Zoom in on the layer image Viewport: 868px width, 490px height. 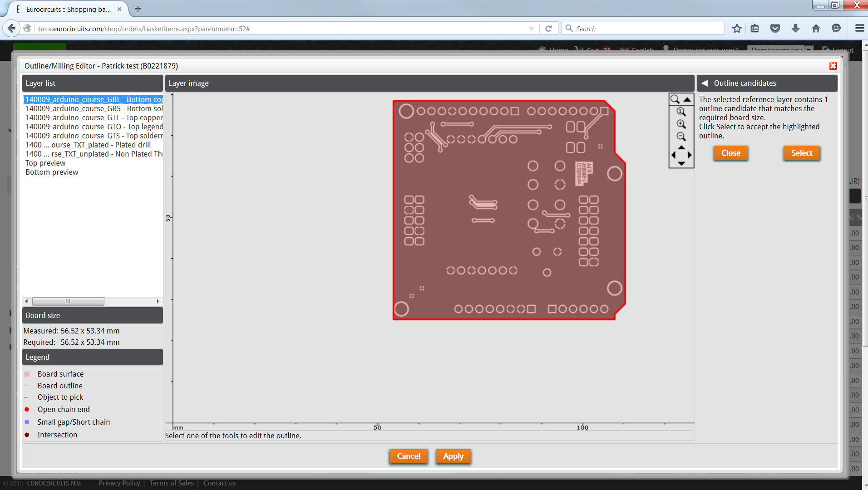tap(681, 124)
